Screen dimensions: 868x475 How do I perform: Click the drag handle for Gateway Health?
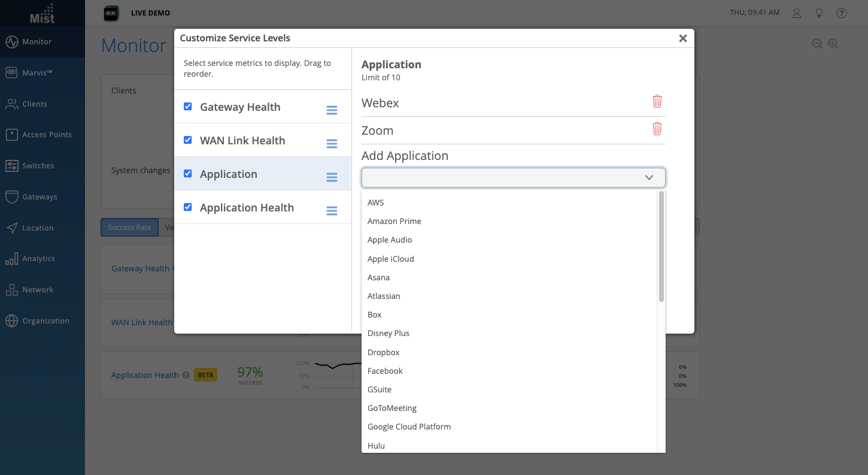(x=332, y=110)
